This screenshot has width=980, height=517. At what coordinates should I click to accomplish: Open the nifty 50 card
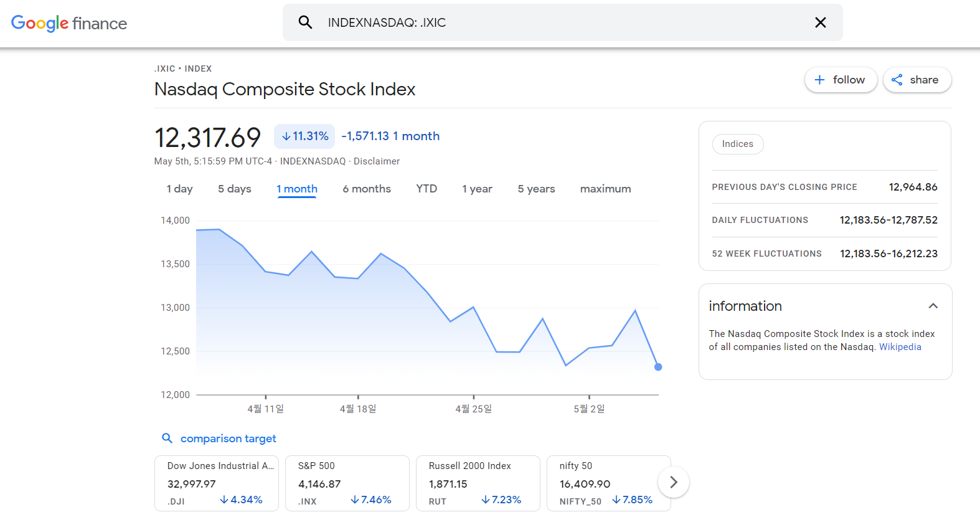(x=608, y=483)
